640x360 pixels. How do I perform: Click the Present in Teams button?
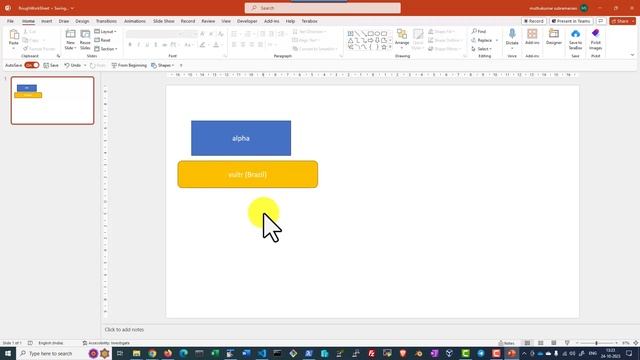[571, 21]
